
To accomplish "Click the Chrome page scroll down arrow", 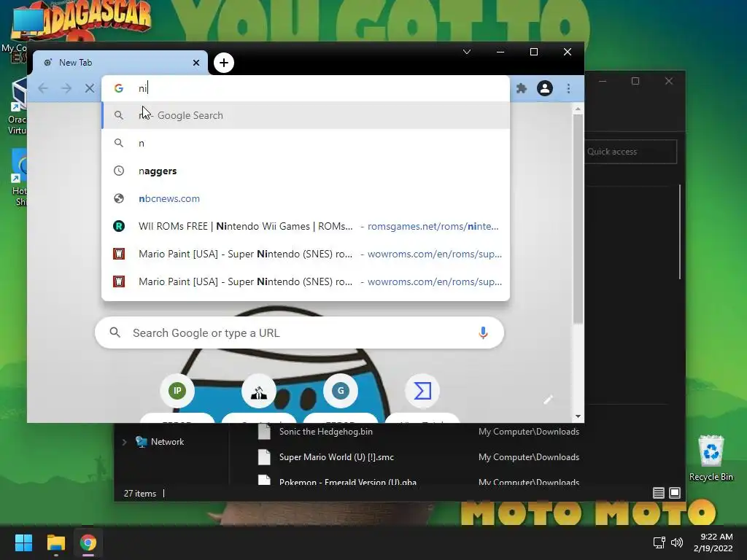I will pyautogui.click(x=578, y=416).
